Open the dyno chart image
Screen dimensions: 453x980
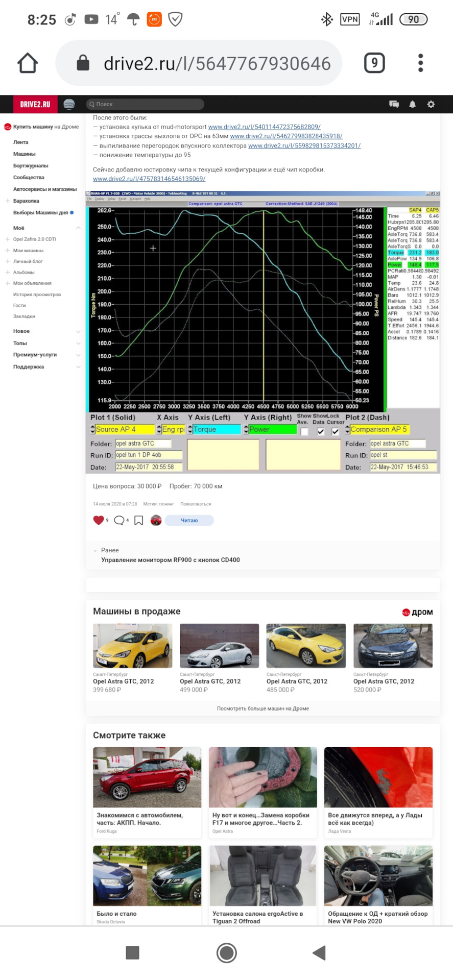click(263, 332)
